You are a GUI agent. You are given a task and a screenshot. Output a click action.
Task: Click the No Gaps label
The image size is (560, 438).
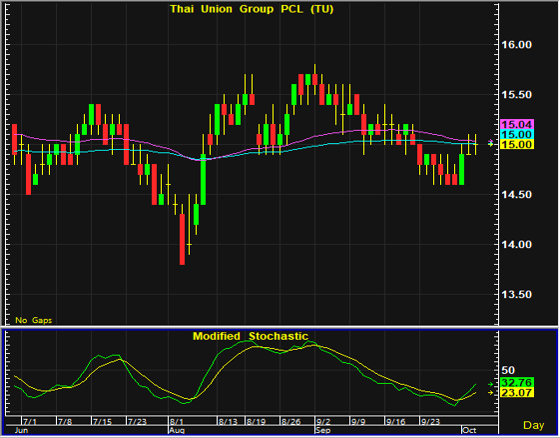34,320
